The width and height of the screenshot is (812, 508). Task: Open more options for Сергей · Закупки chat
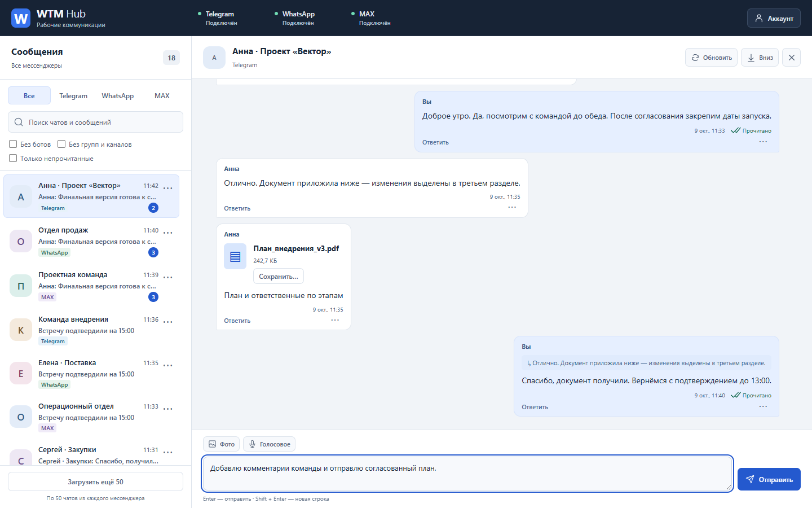(168, 452)
